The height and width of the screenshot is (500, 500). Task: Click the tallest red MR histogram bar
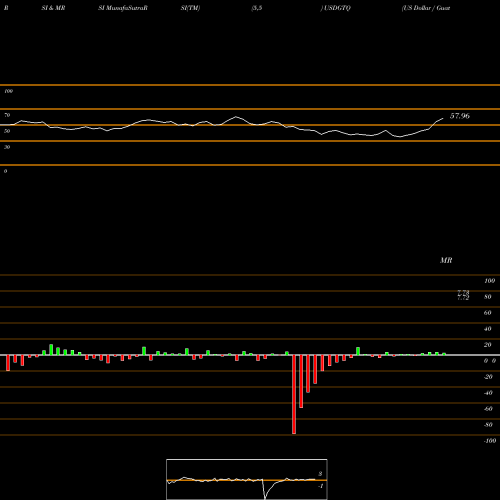(294, 394)
